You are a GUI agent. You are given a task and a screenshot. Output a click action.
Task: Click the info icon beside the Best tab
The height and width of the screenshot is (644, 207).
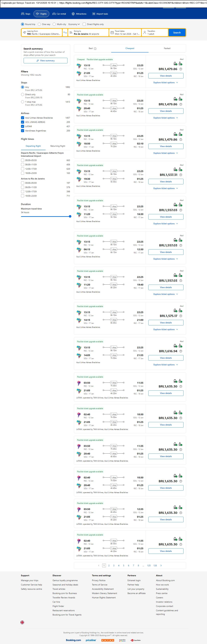95,48
